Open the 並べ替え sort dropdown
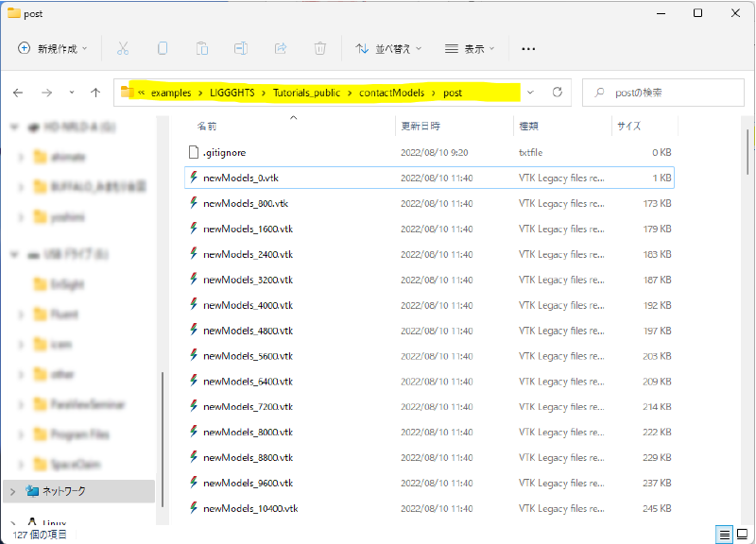This screenshot has height=544, width=756. pyautogui.click(x=388, y=48)
